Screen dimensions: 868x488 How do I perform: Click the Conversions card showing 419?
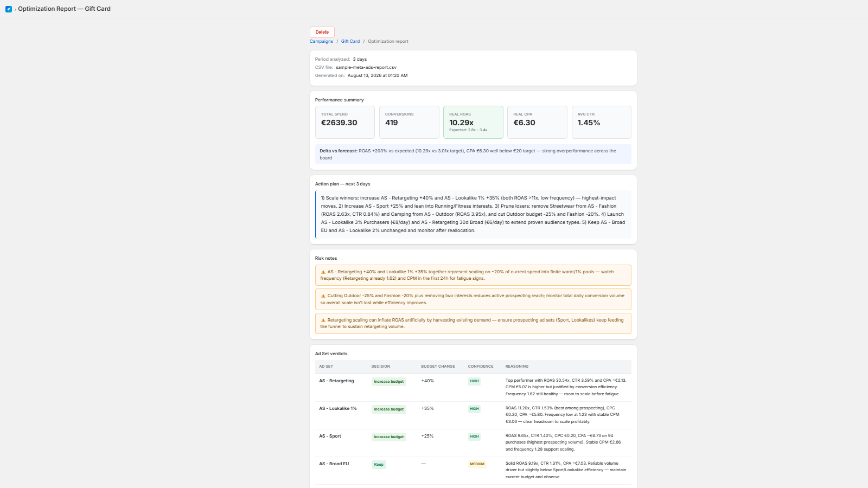409,122
